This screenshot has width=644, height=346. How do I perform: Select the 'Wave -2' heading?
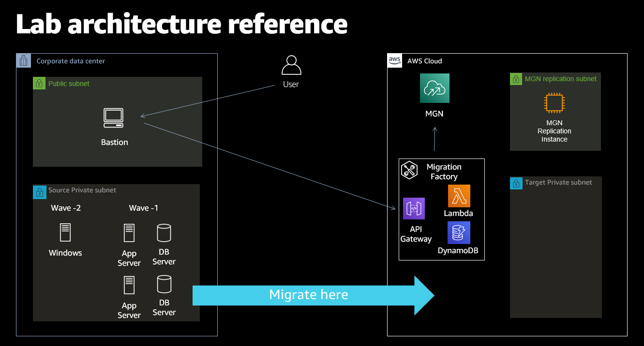(x=66, y=208)
